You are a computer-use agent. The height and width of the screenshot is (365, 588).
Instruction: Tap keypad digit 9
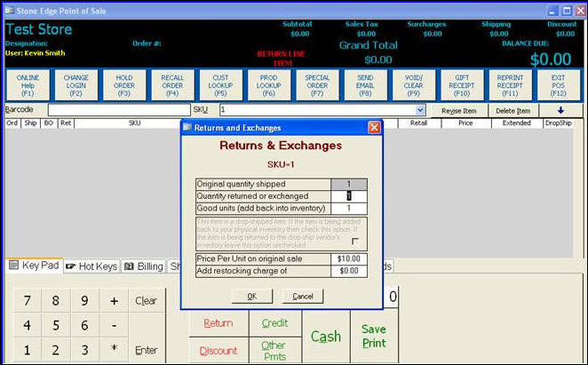coord(84,301)
